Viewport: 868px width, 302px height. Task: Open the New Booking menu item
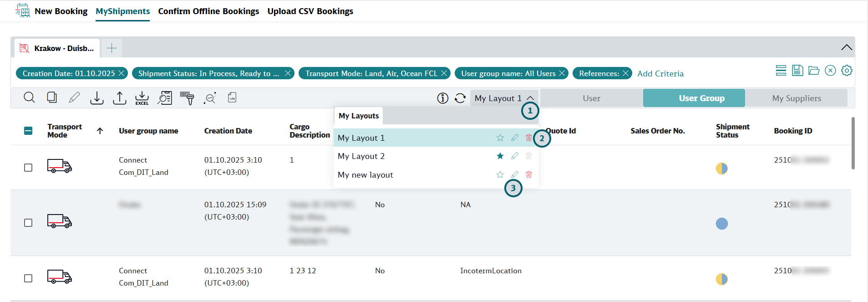click(x=61, y=11)
